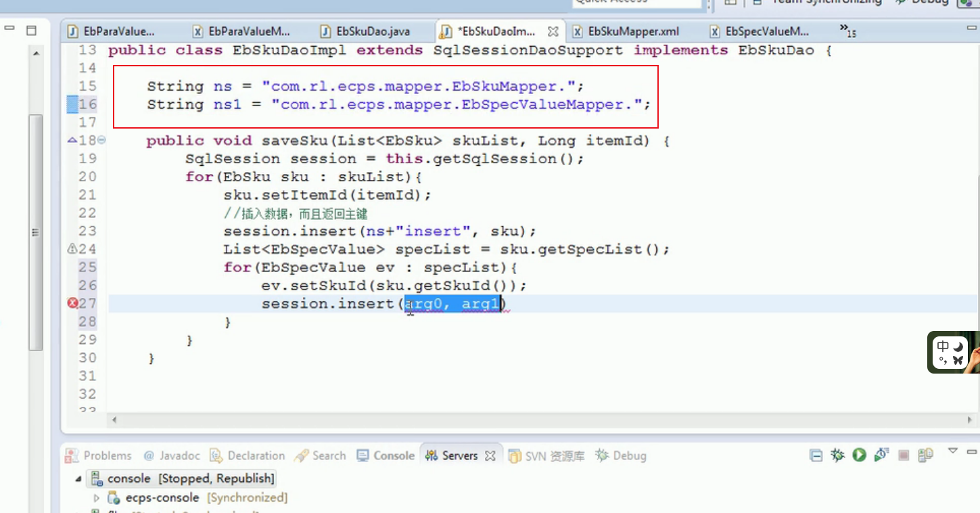This screenshot has width=980, height=513.
Task: Open the Javadoc view tab
Action: [172, 455]
